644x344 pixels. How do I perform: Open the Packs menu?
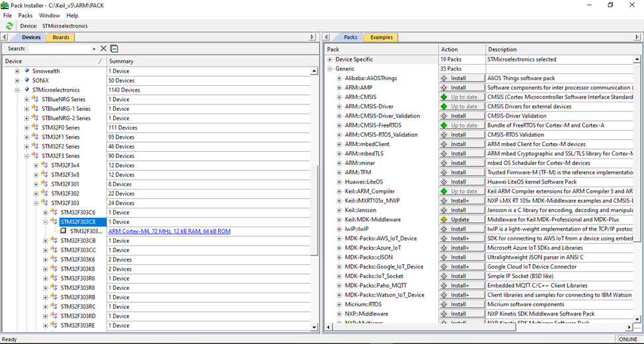(x=26, y=16)
